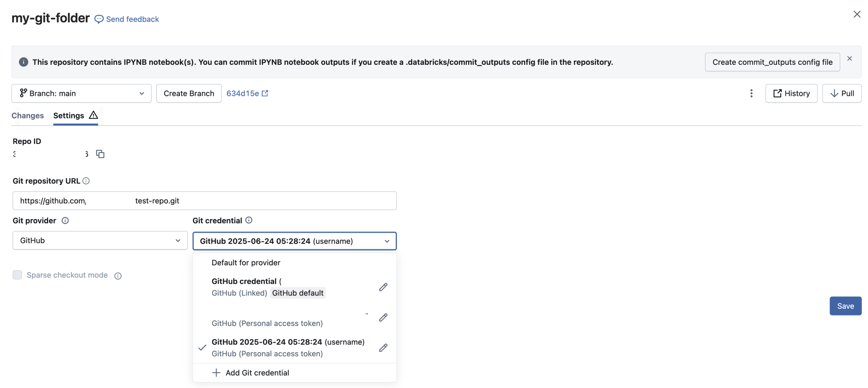Edit the GitHub 2025-06-24 credential with pencil icon

383,348
